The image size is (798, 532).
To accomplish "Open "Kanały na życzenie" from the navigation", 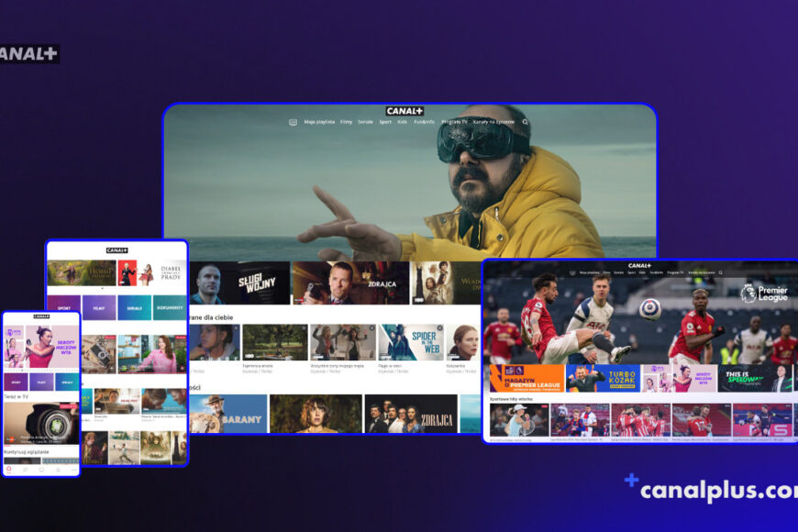I will 493,122.
